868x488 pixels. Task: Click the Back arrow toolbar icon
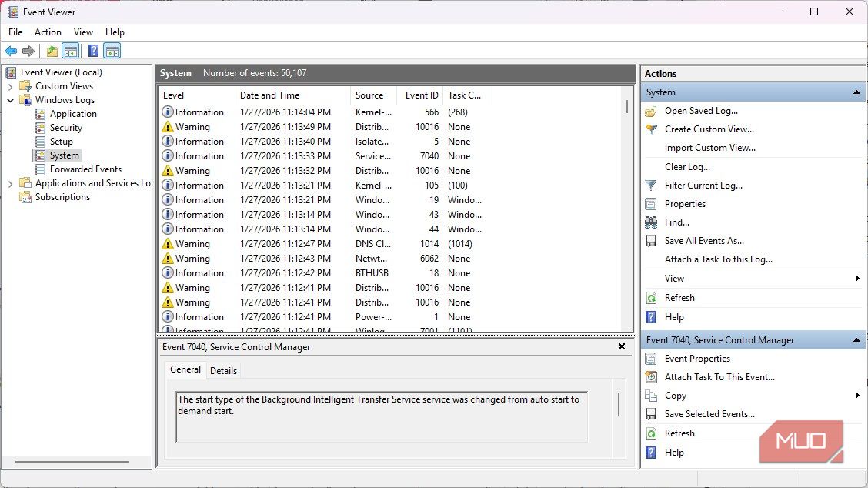pyautogui.click(x=11, y=52)
